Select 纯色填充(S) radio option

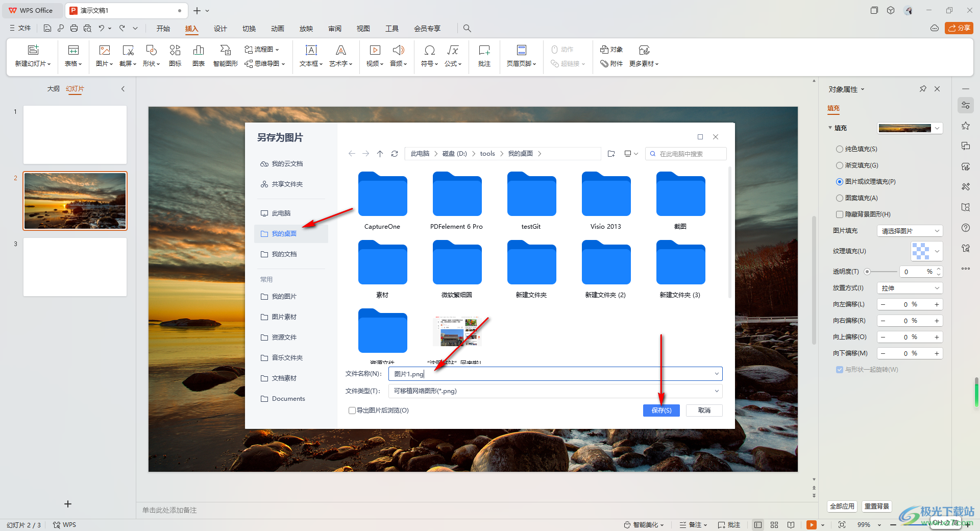(839, 149)
